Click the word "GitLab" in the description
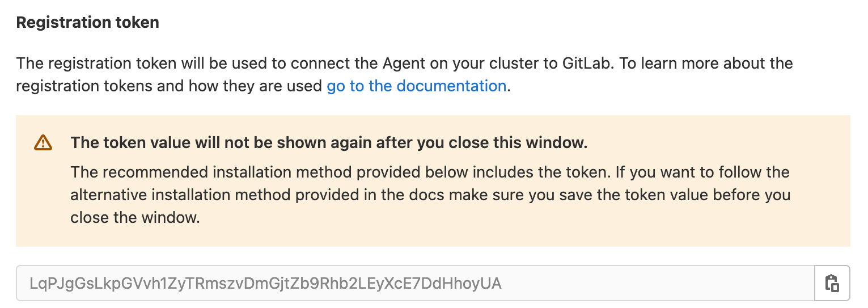The height and width of the screenshot is (308, 868). click(x=587, y=63)
